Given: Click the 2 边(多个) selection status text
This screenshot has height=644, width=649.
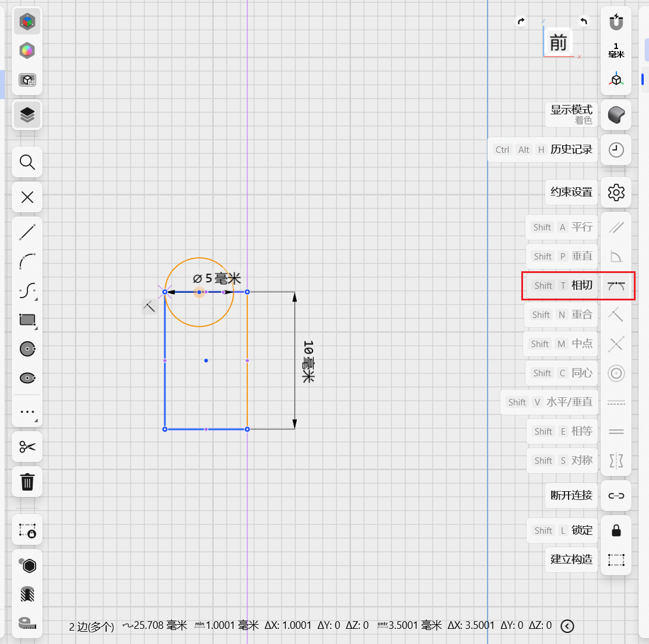Looking at the screenshot, I should coord(92,626).
